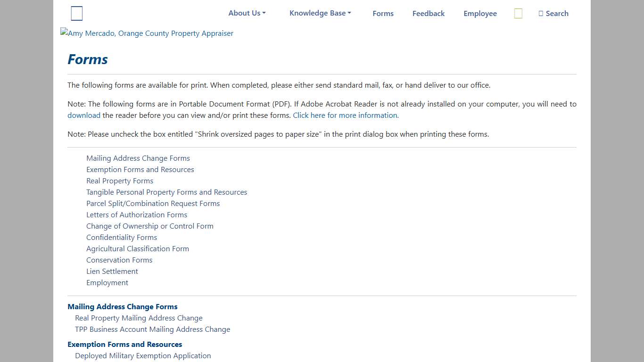Image resolution: width=644 pixels, height=362 pixels.
Task: Open Real Property Mailing Address Change form
Action: click(x=139, y=318)
